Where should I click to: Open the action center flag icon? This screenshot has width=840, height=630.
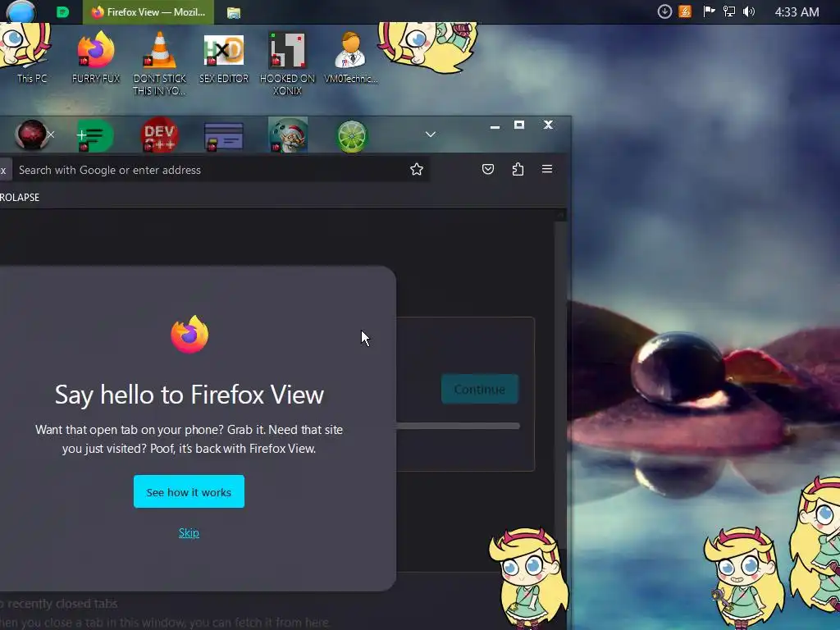click(x=709, y=11)
